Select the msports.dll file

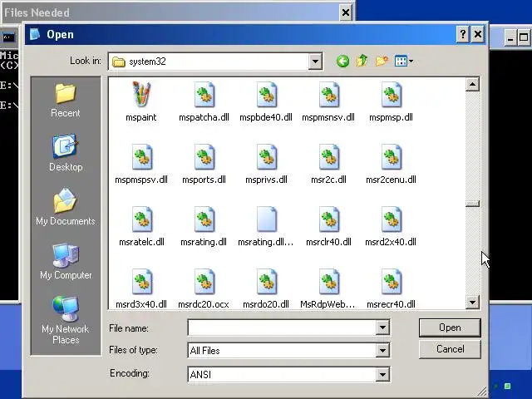pos(204,164)
